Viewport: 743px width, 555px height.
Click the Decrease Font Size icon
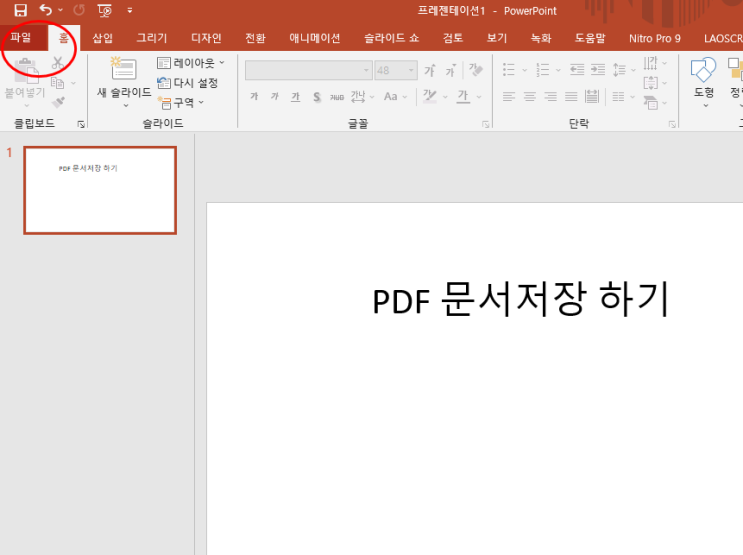click(x=450, y=70)
